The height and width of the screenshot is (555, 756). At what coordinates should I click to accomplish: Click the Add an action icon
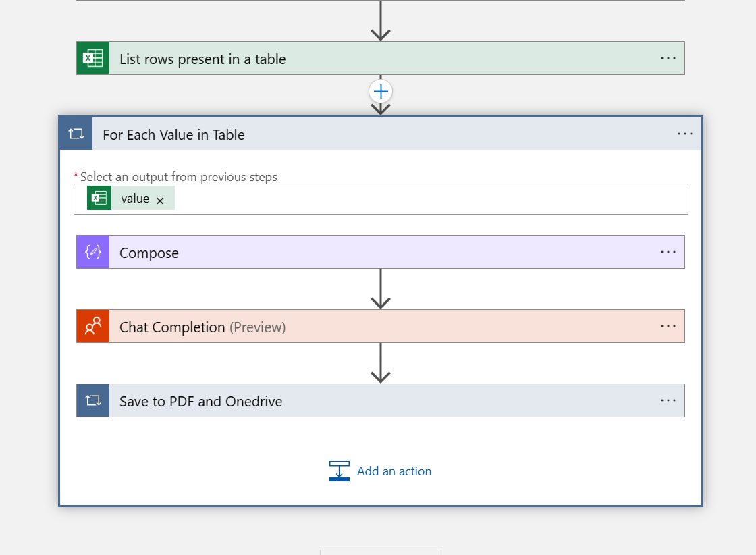[340, 471]
